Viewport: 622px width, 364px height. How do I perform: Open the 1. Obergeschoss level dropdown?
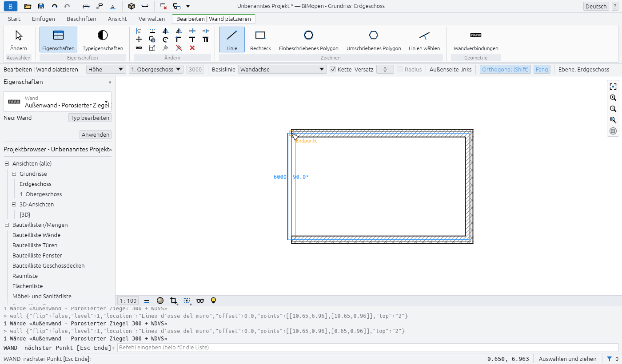pos(156,69)
